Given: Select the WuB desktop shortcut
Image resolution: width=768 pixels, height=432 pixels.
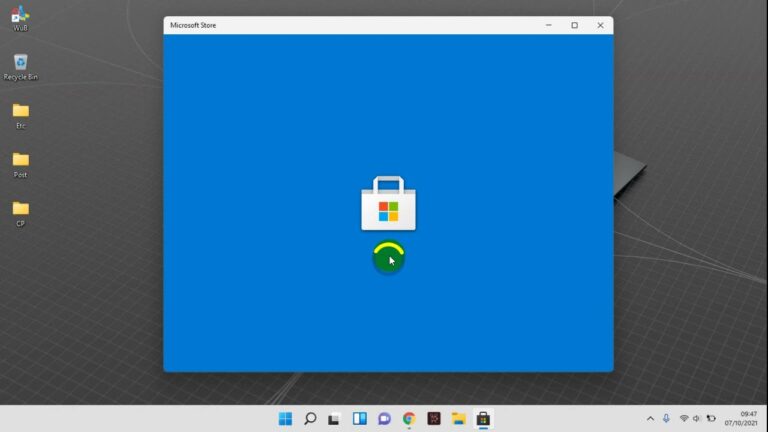Looking at the screenshot, I should [x=20, y=19].
